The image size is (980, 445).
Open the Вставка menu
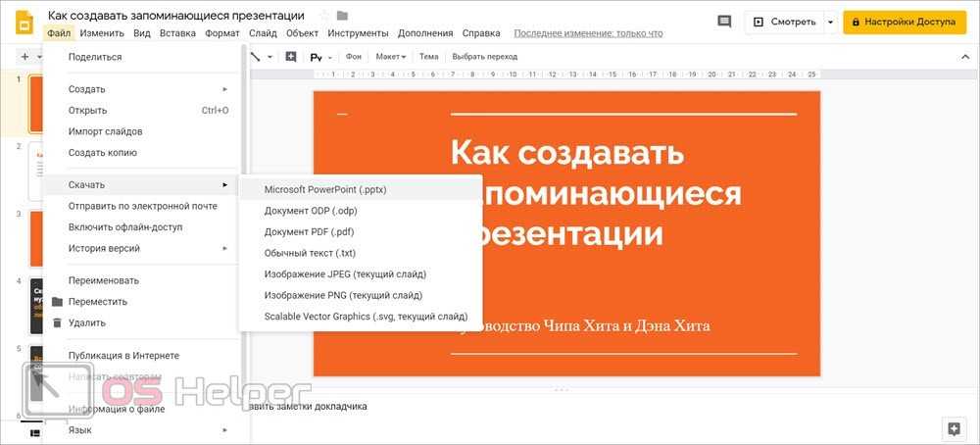pos(177,33)
